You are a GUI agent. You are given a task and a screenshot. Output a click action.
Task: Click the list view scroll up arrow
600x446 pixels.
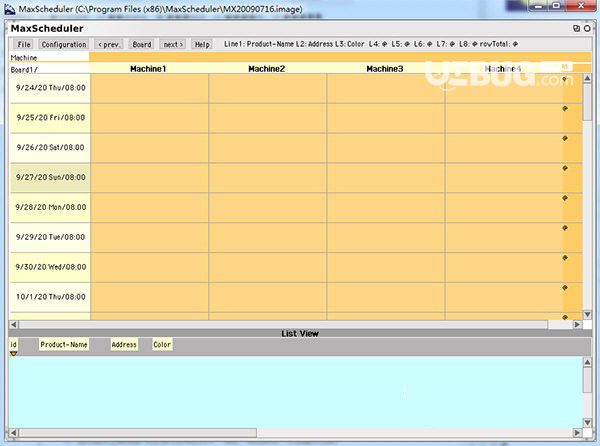[x=587, y=362]
